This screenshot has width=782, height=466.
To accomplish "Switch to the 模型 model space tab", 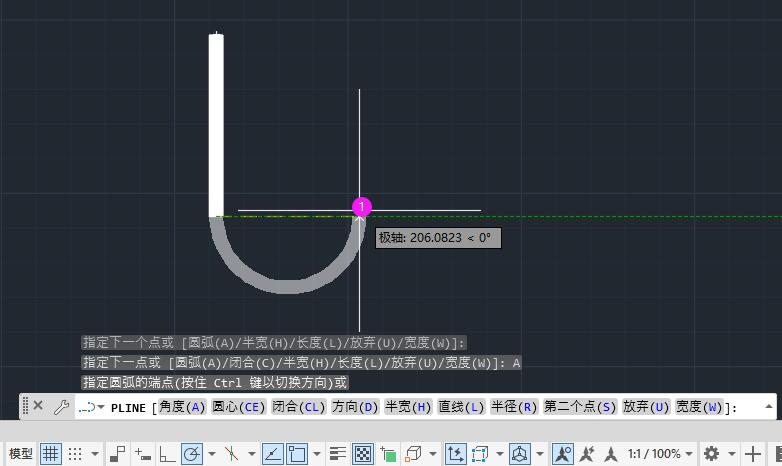I will 20,454.
